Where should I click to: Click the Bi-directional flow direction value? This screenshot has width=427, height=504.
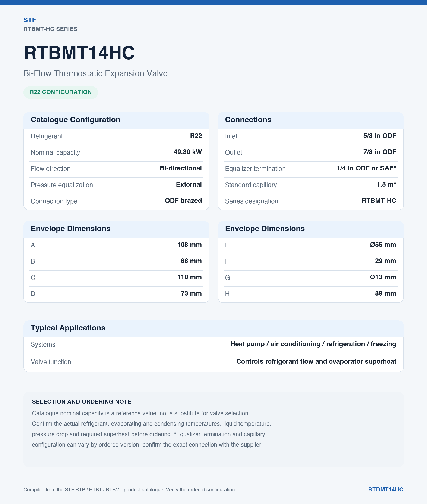click(x=181, y=168)
